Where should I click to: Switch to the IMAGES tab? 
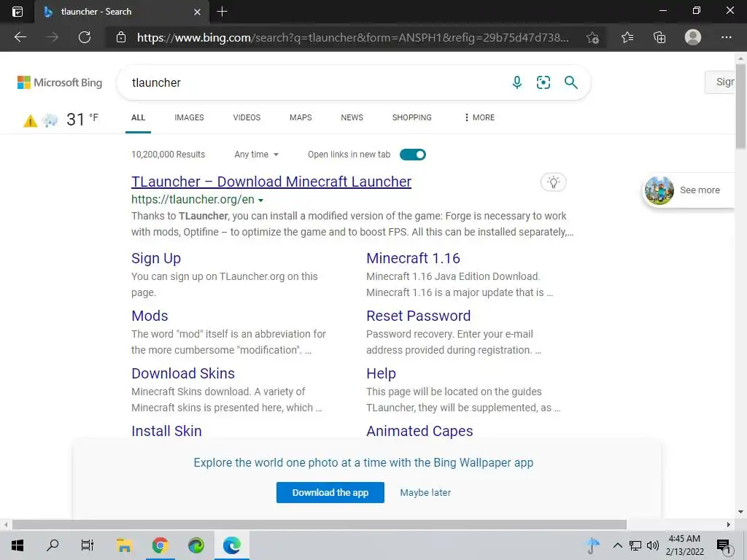pyautogui.click(x=189, y=117)
